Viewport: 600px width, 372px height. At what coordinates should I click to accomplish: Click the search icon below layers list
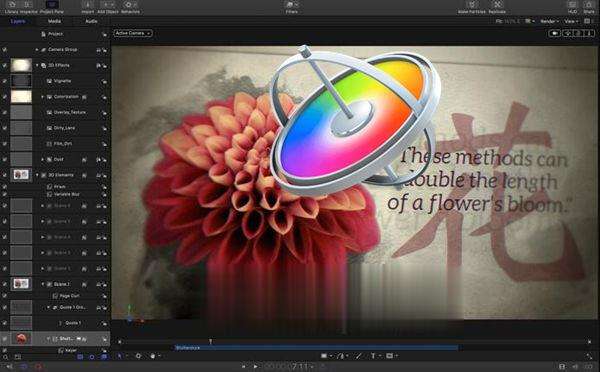pos(5,357)
